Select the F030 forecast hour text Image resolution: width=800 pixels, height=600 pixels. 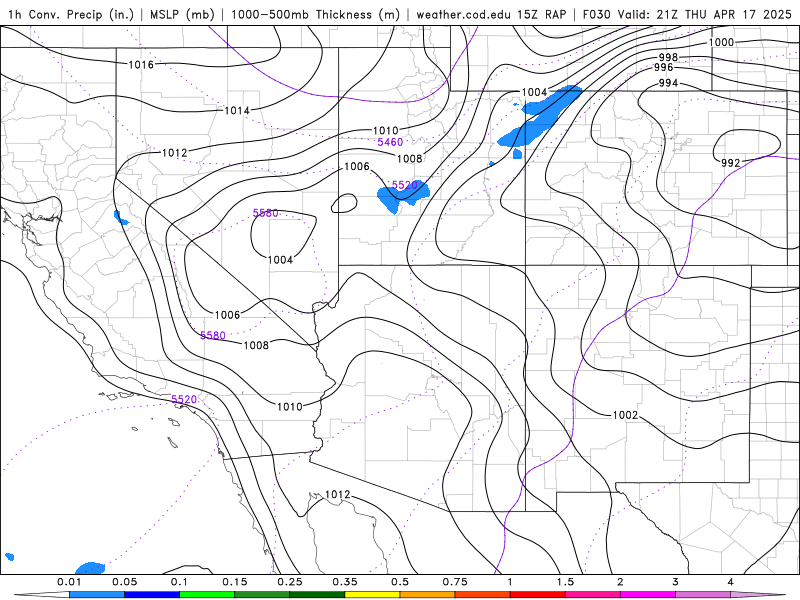point(597,14)
